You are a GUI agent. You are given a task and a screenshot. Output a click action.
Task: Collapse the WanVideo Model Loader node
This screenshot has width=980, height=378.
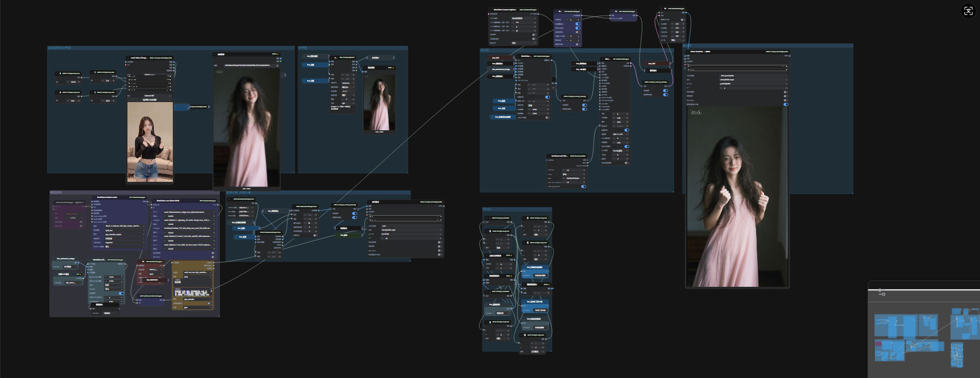[x=94, y=197]
